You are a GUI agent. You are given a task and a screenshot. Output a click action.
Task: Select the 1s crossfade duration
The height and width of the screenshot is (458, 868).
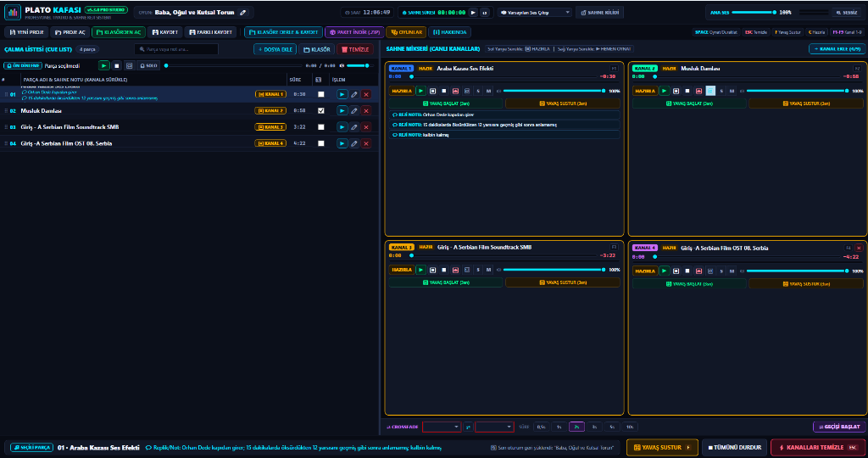(x=559, y=427)
